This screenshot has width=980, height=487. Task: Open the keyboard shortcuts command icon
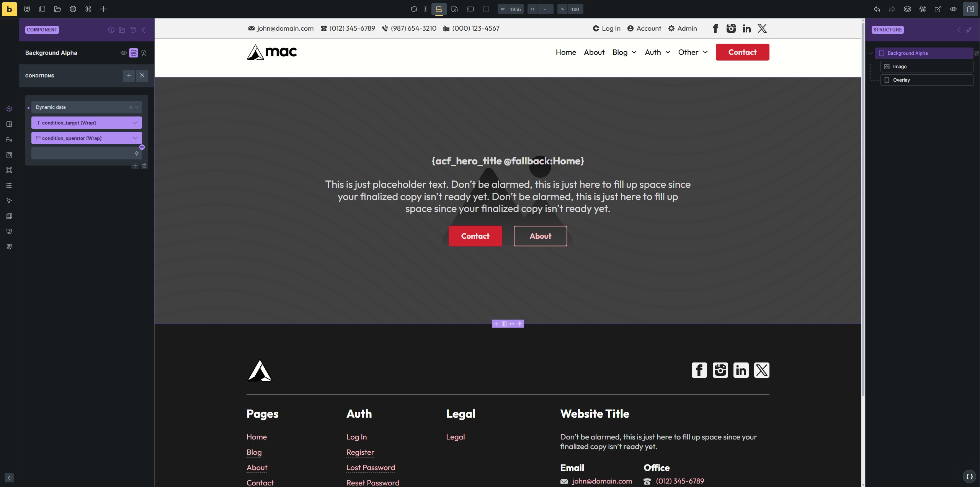(88, 9)
